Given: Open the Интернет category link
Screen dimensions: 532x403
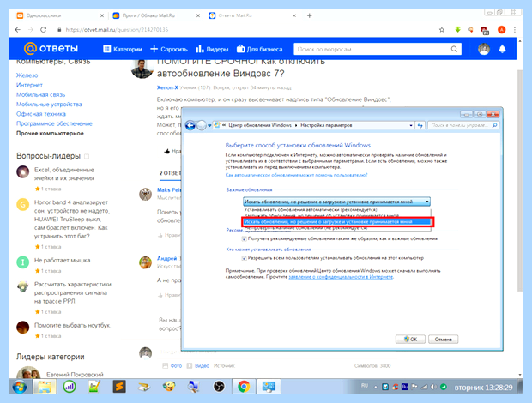Looking at the screenshot, I should point(29,85).
